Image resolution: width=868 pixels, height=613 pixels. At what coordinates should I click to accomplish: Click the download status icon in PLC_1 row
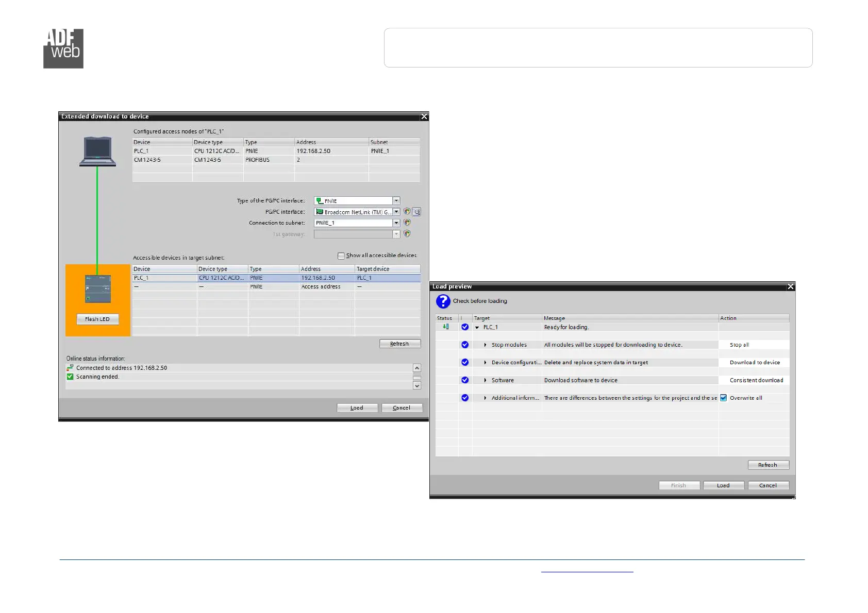[x=446, y=327]
